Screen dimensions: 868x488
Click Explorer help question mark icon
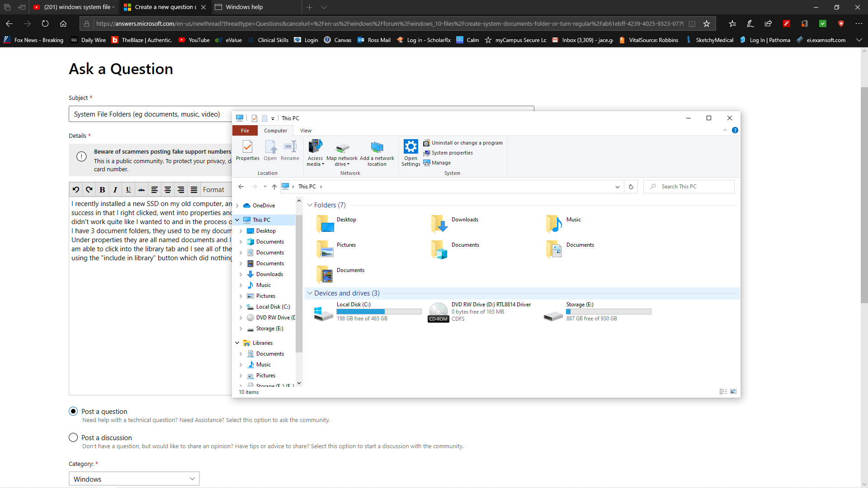pos(735,130)
